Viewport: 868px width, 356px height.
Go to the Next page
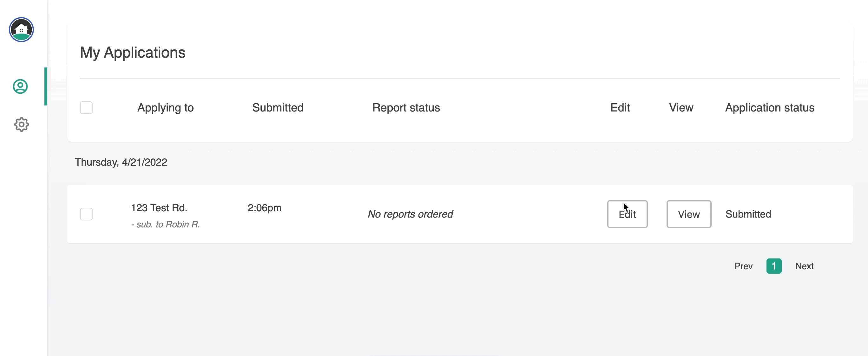pyautogui.click(x=804, y=266)
